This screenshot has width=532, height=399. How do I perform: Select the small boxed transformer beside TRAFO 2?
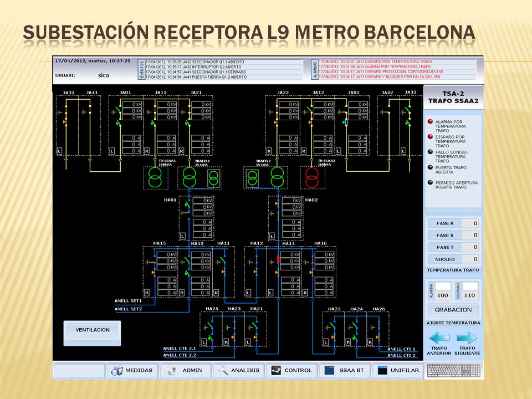tap(253, 178)
